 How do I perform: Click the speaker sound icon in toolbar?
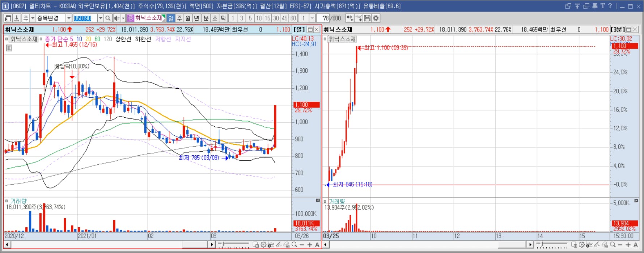pos(116,18)
